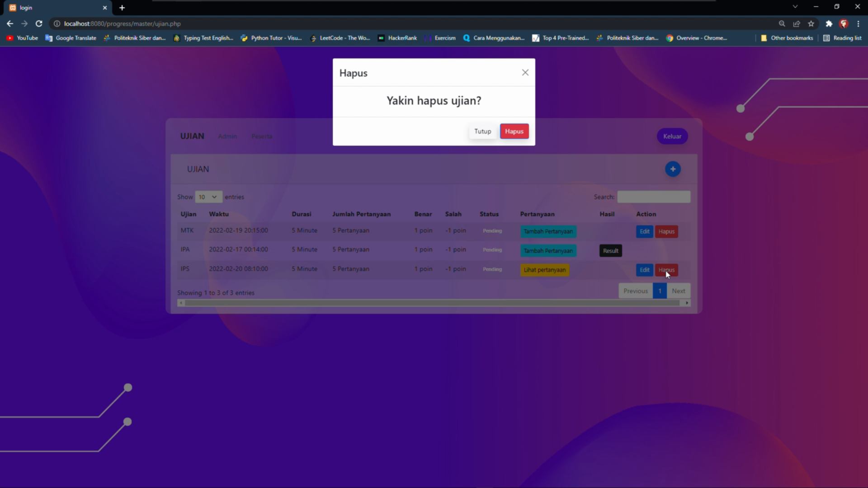Navigate back with the browser back arrow
This screenshot has width=868, height=488.
click(x=10, y=23)
